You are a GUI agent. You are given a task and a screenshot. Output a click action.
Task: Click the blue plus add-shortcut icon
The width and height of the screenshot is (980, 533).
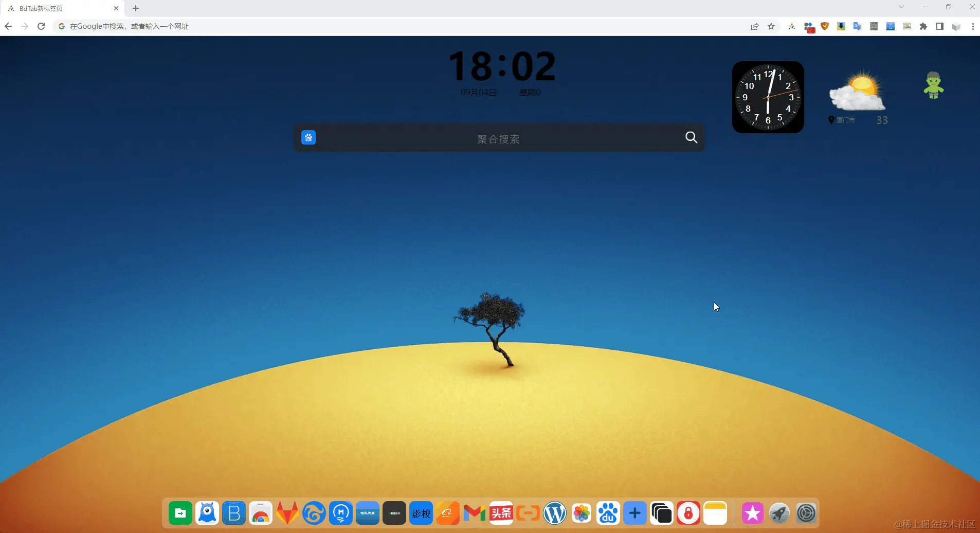pos(635,513)
